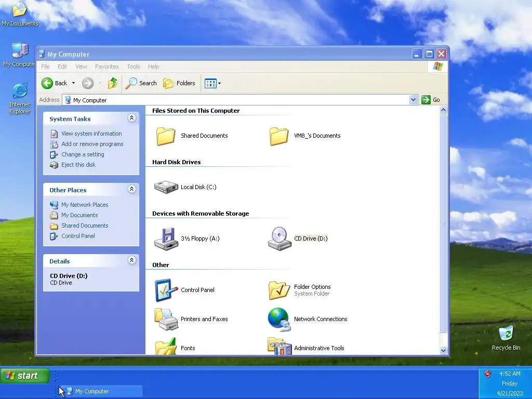This screenshot has width=532, height=399.
Task: Click the green Go button
Action: pos(431,100)
